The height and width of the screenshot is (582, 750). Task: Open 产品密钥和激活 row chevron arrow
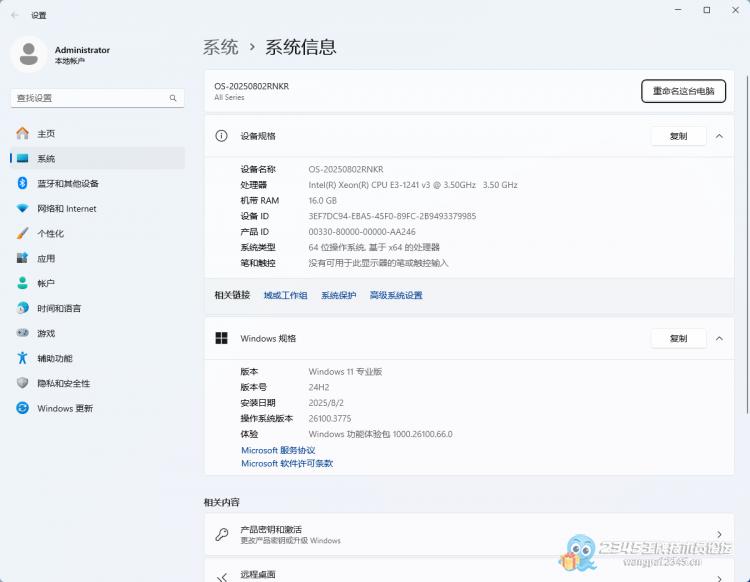719,534
